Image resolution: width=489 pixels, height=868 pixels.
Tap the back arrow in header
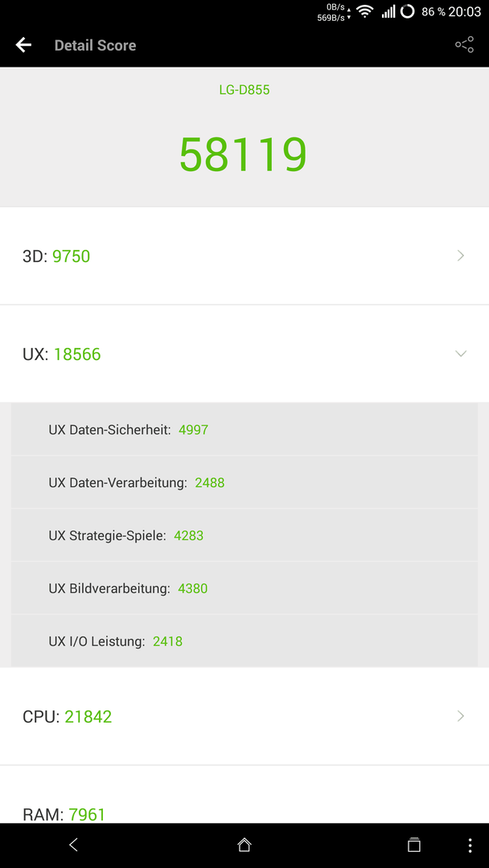tap(23, 45)
